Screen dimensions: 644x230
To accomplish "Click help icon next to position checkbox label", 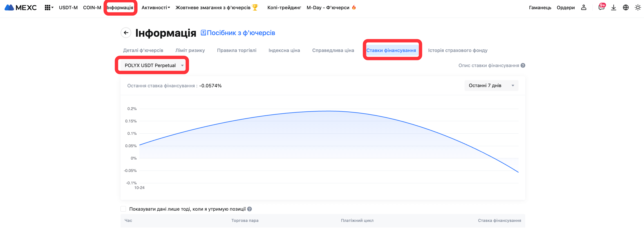I will click(250, 209).
